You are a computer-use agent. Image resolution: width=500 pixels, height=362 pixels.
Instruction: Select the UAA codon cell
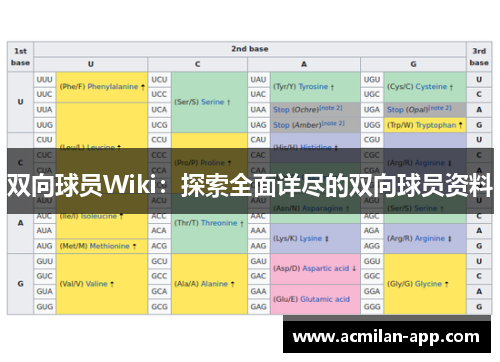pyautogui.click(x=259, y=110)
